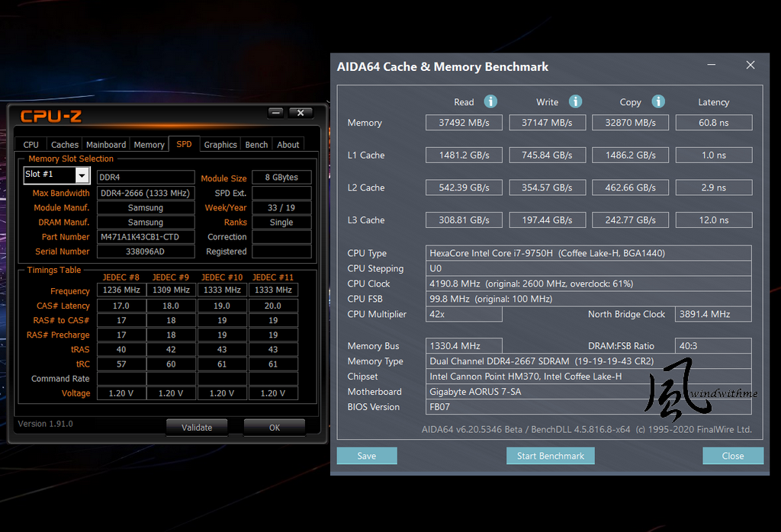Screen dimensions: 781x532
Task: Switch to the Bench tab in CPU-Z
Action: click(256, 144)
